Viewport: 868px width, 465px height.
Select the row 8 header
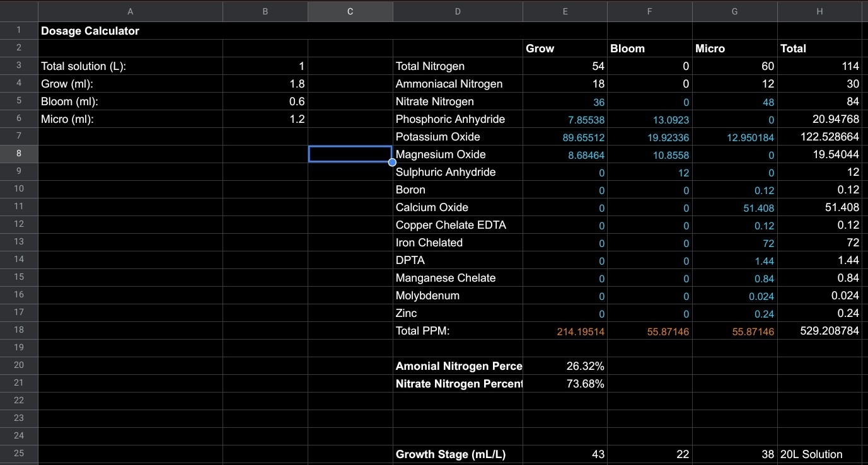click(18, 154)
